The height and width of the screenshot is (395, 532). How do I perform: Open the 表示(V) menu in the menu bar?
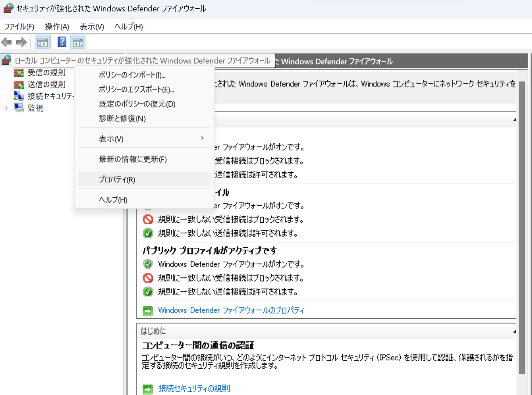click(x=92, y=26)
